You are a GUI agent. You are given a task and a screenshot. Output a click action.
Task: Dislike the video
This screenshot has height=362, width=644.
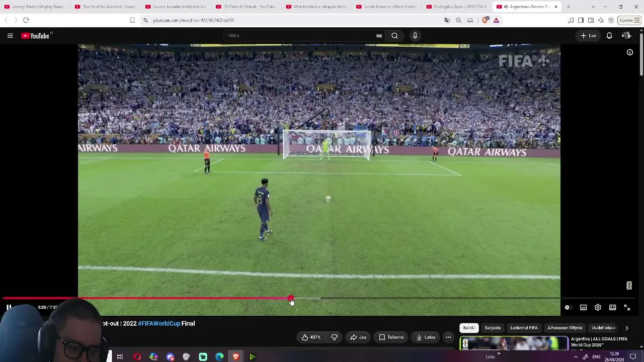pos(335,337)
